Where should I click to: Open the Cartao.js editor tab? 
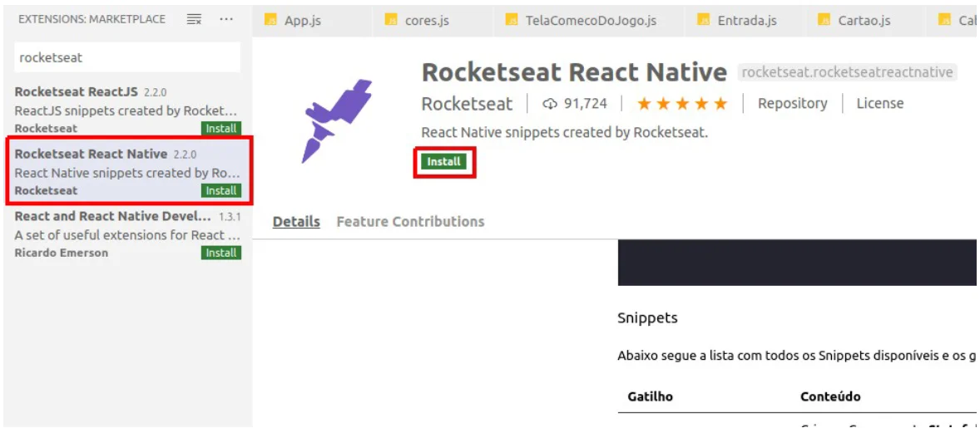coord(864,21)
